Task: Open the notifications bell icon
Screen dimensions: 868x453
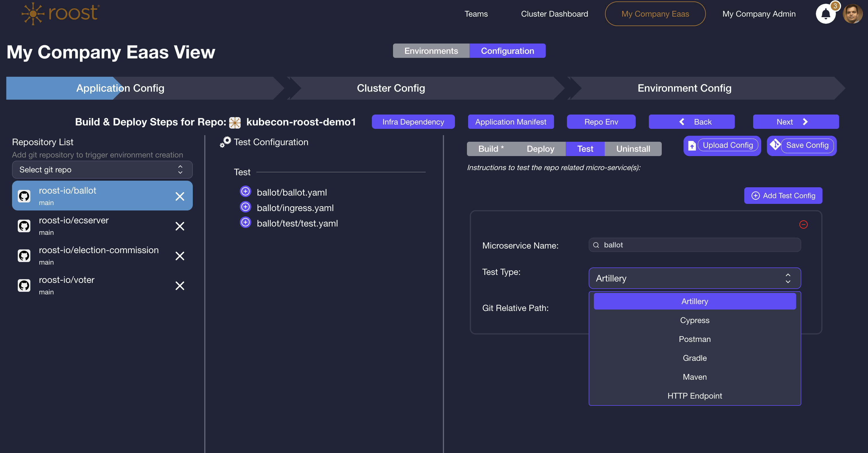Action: [x=825, y=14]
